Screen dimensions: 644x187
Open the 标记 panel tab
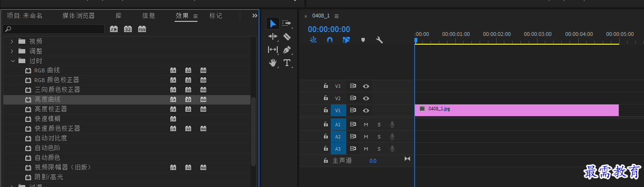click(216, 16)
